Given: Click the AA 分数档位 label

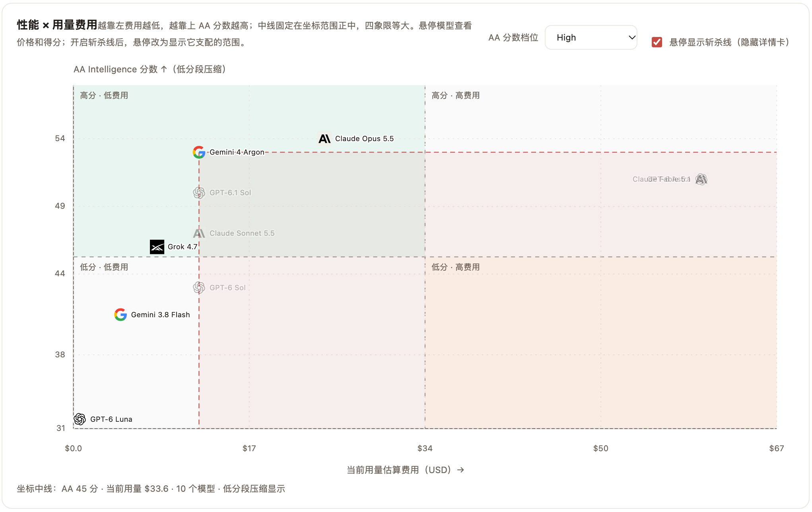Looking at the screenshot, I should tap(513, 37).
